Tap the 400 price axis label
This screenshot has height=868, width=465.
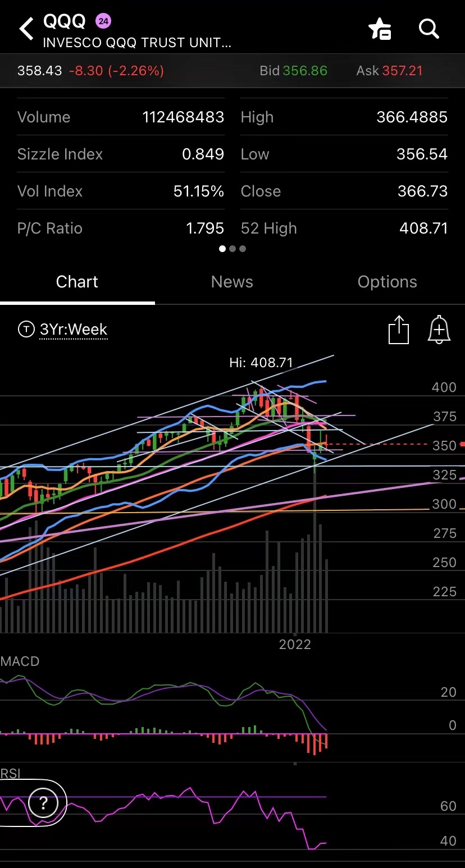[444, 387]
